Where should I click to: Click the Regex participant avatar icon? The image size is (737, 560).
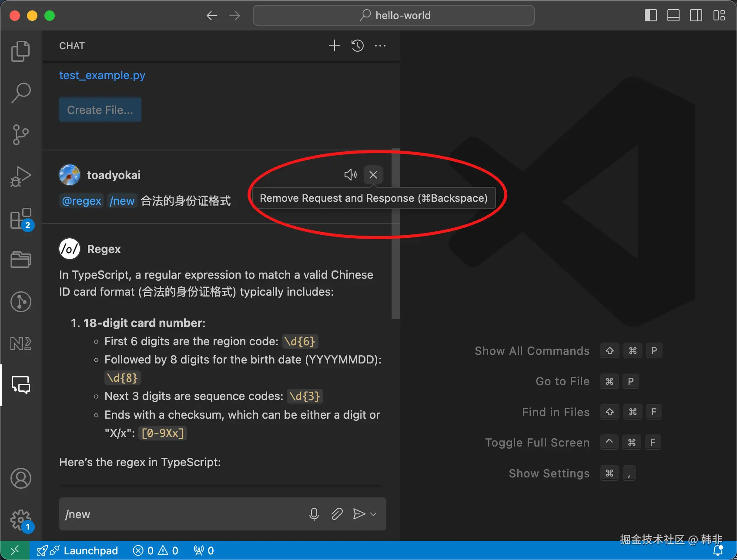(x=70, y=249)
